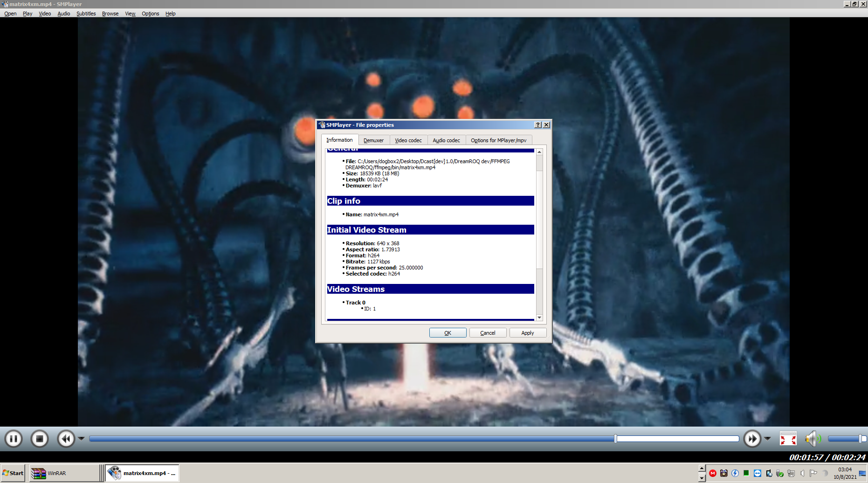This screenshot has height=483, width=868.
Task: Click the time display 00:01:57 / 00:02:24
Action: (827, 457)
